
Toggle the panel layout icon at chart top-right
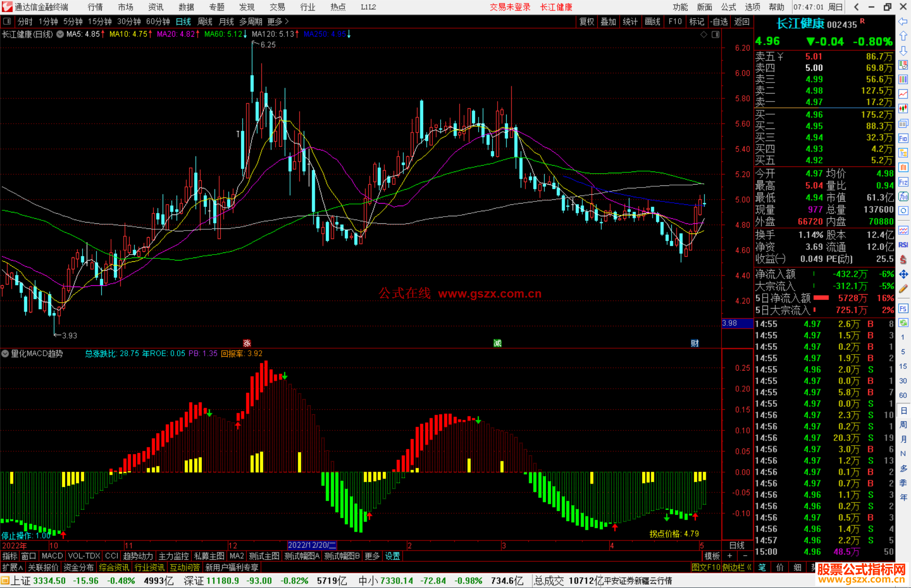point(715,35)
